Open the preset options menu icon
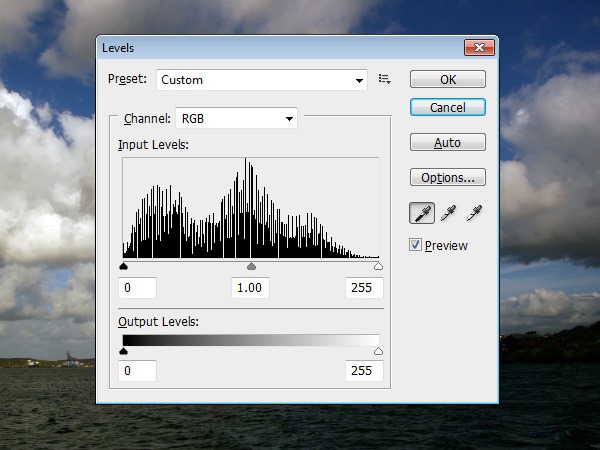This screenshot has width=600, height=450. 384,79
